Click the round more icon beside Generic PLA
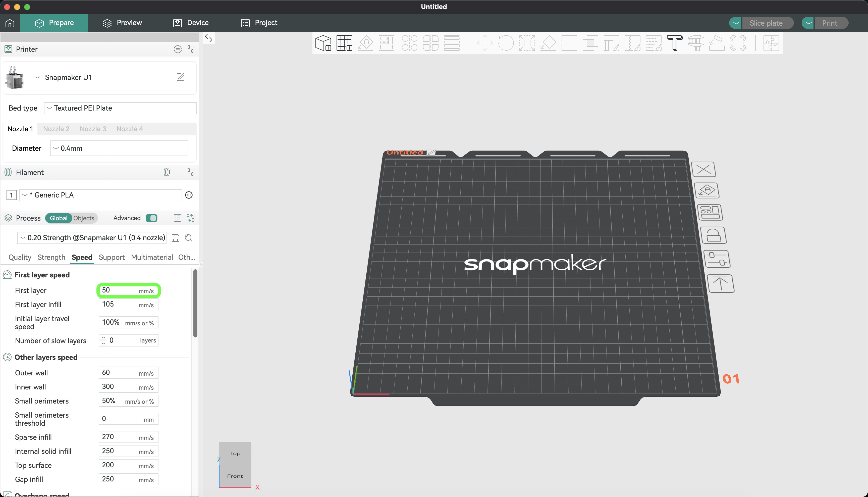 coord(189,195)
